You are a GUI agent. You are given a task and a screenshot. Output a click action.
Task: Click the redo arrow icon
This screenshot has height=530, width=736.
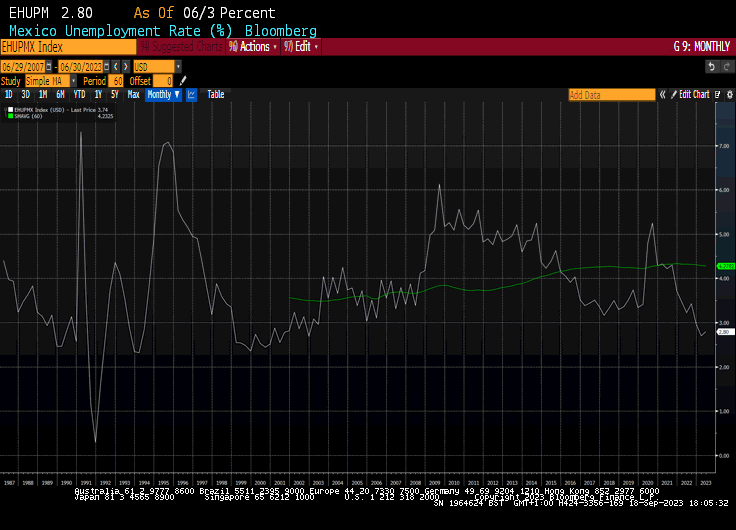[725, 66]
